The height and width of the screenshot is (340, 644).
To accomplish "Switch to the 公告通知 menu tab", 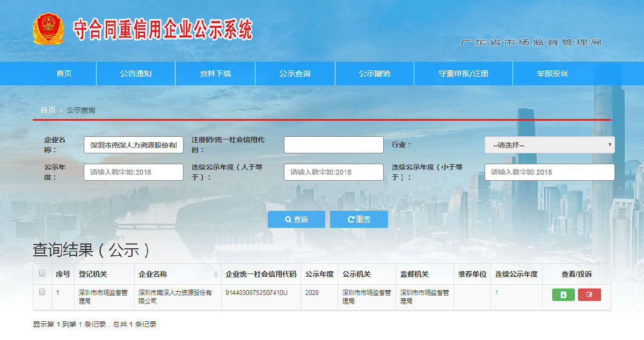I will 135,73.
